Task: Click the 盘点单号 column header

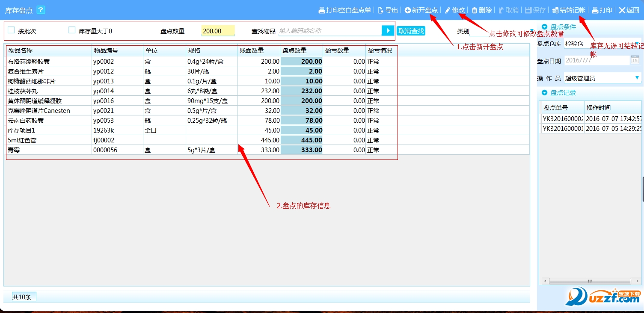Action: (563, 108)
